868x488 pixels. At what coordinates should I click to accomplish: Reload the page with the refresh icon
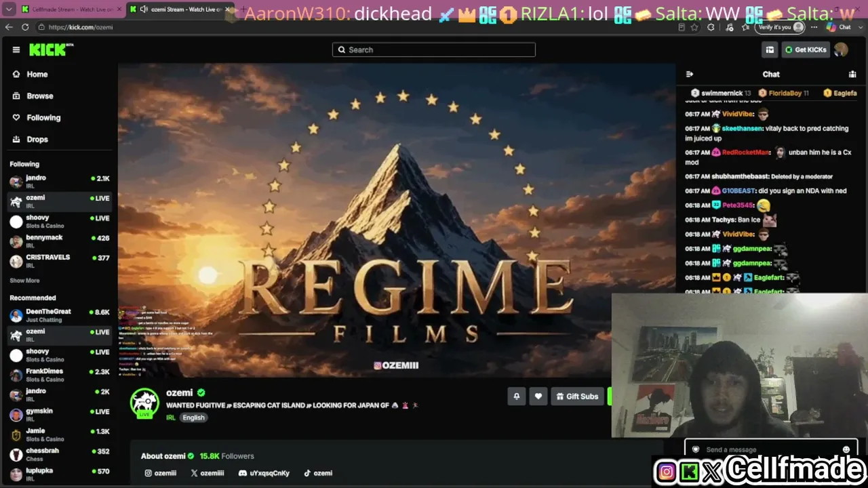pos(25,27)
